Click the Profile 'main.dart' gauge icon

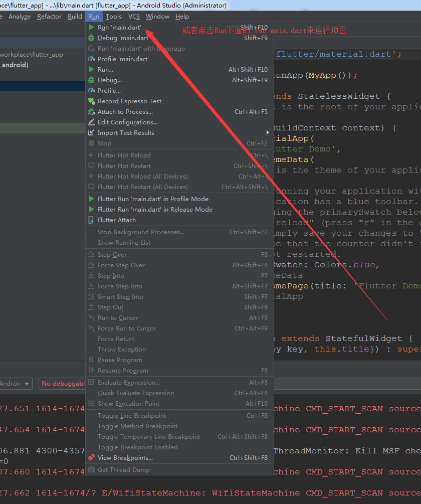tap(92, 59)
